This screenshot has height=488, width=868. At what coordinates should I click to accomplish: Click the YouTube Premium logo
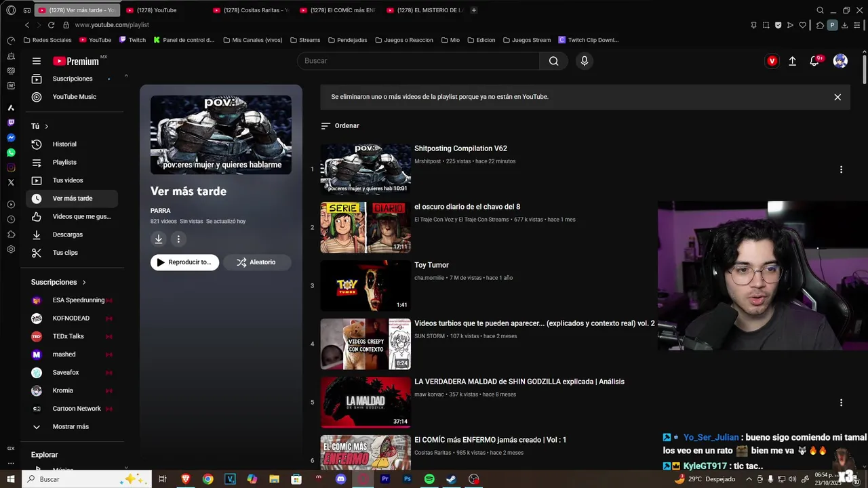76,61
